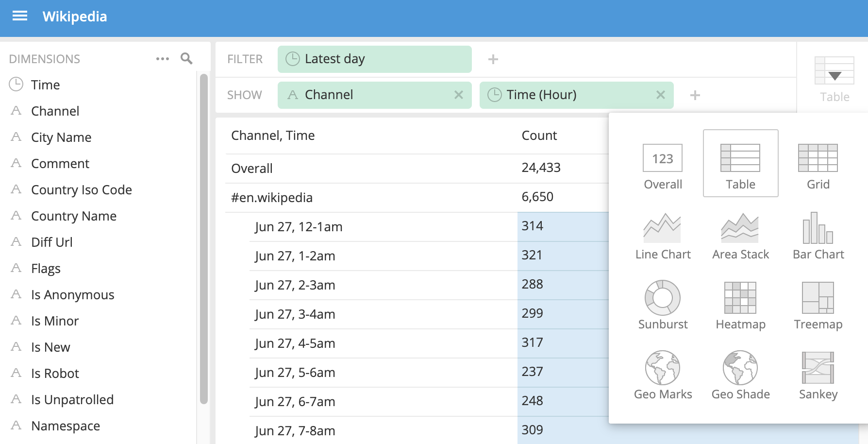The height and width of the screenshot is (444, 868).
Task: Click the Jun 27, 2-3am row
Action: point(429,285)
